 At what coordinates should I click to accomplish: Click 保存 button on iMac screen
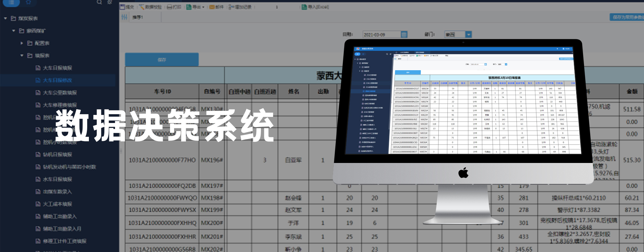(x=408, y=72)
